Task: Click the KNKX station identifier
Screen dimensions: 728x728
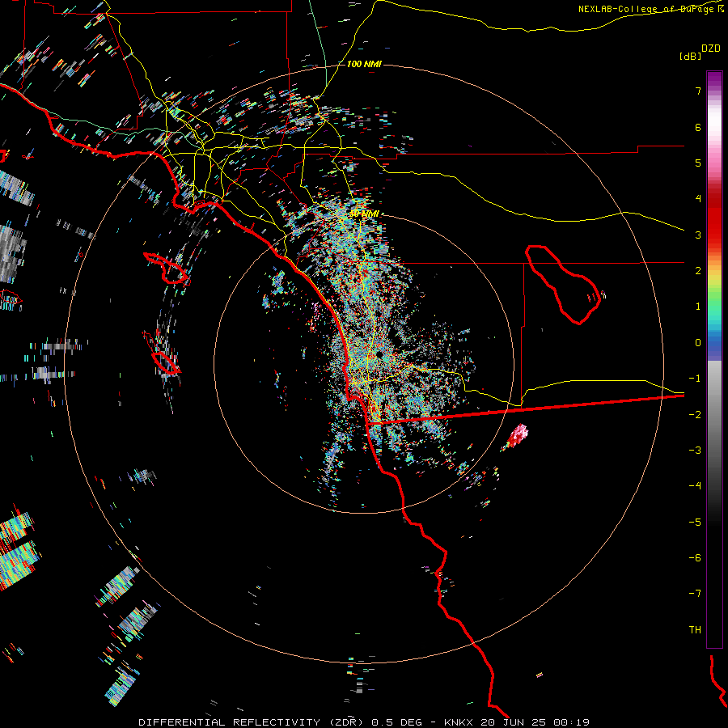Action: point(459,722)
